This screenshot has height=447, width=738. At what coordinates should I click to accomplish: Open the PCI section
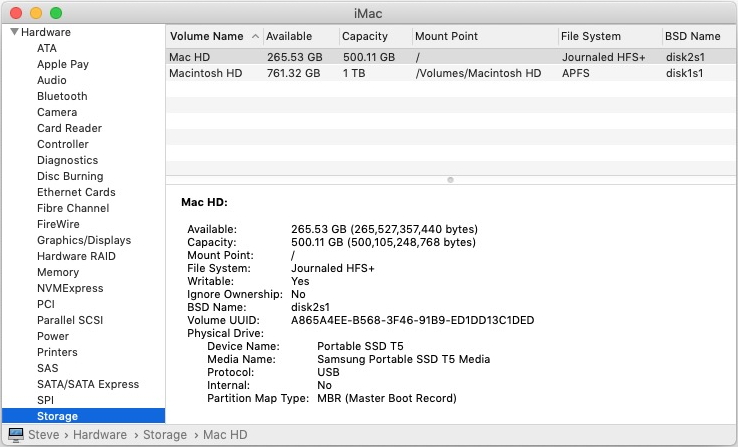46,304
